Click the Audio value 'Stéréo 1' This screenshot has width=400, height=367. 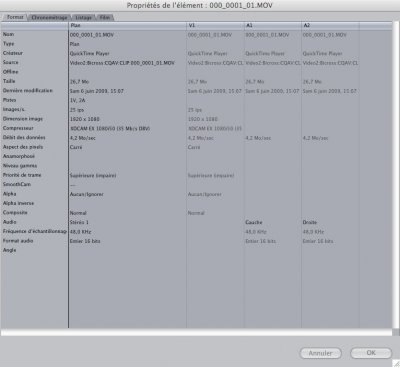point(79,222)
